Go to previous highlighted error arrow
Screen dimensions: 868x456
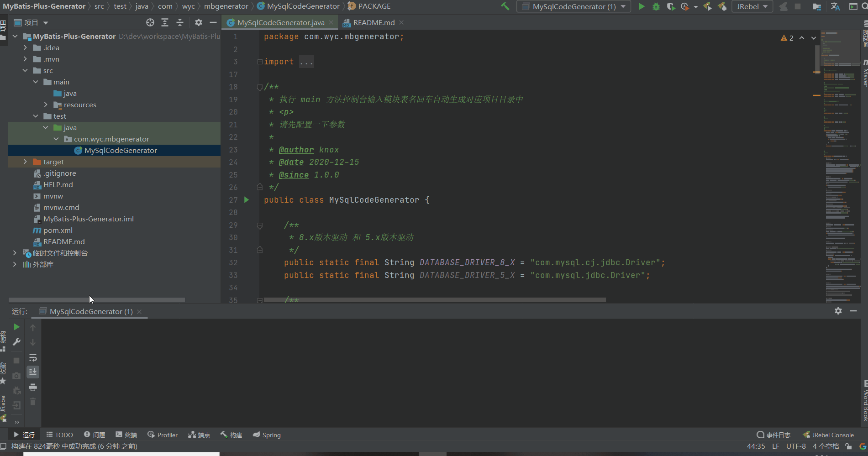(x=802, y=38)
